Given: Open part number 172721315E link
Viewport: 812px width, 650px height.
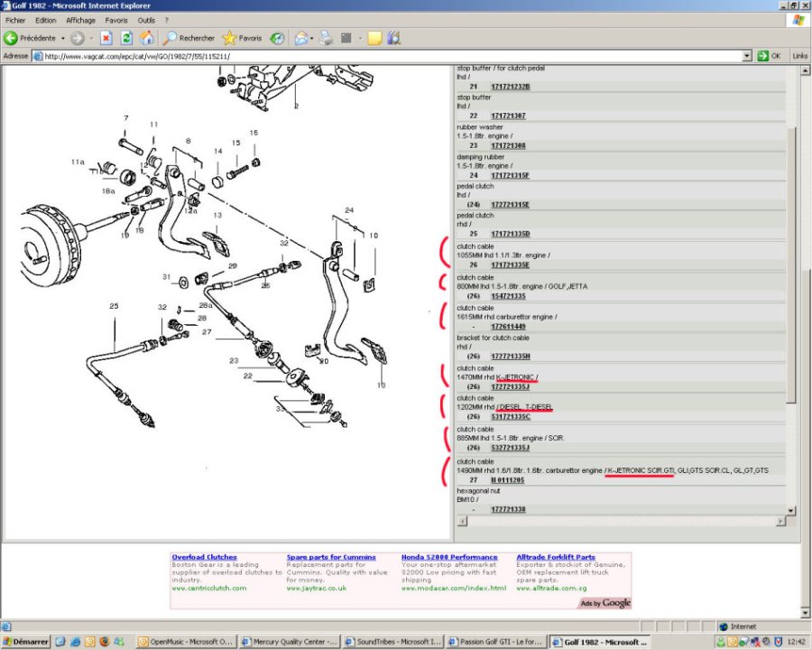Looking at the screenshot, I should (x=510, y=204).
